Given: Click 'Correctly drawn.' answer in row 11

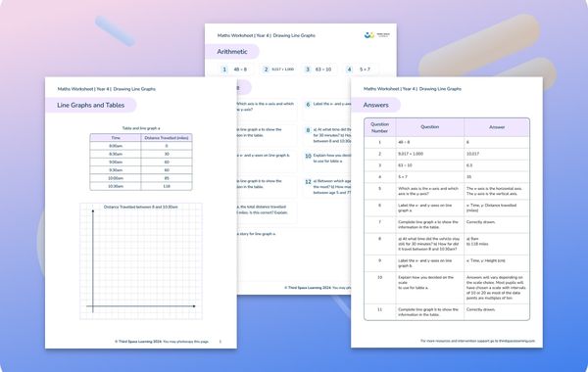Looking at the screenshot, I should (x=481, y=309).
